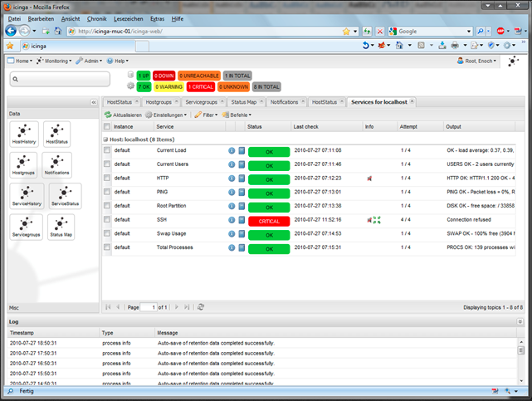Click the 0 DOWN host status badge
The image size is (532, 401).
164,76
